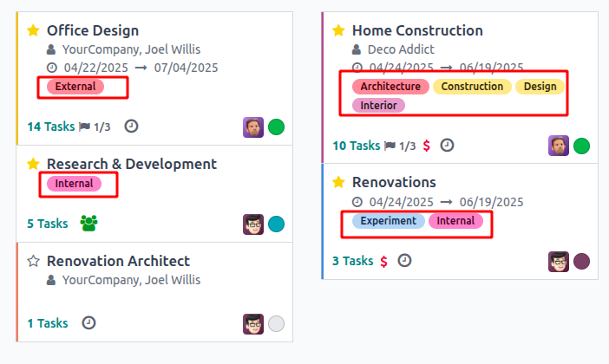This screenshot has height=364, width=609.
Task: Click the clock icon on Renovation Architect
Action: tap(88, 323)
